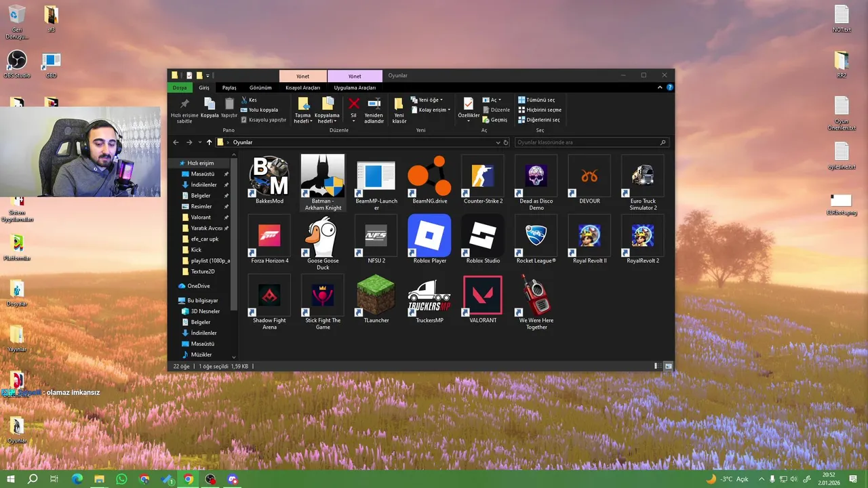Image resolution: width=868 pixels, height=488 pixels.
Task: Switch to large icons view in status bar
Action: (x=668, y=366)
